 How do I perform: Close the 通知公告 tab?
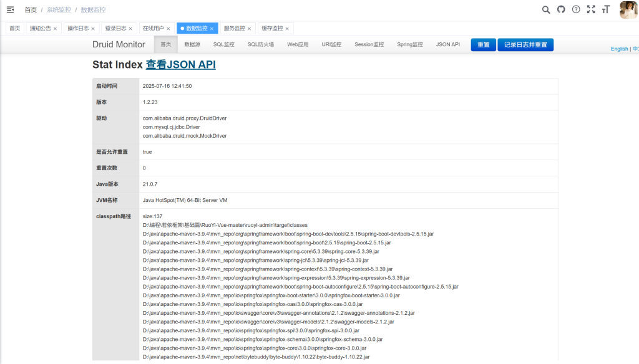pyautogui.click(x=56, y=29)
